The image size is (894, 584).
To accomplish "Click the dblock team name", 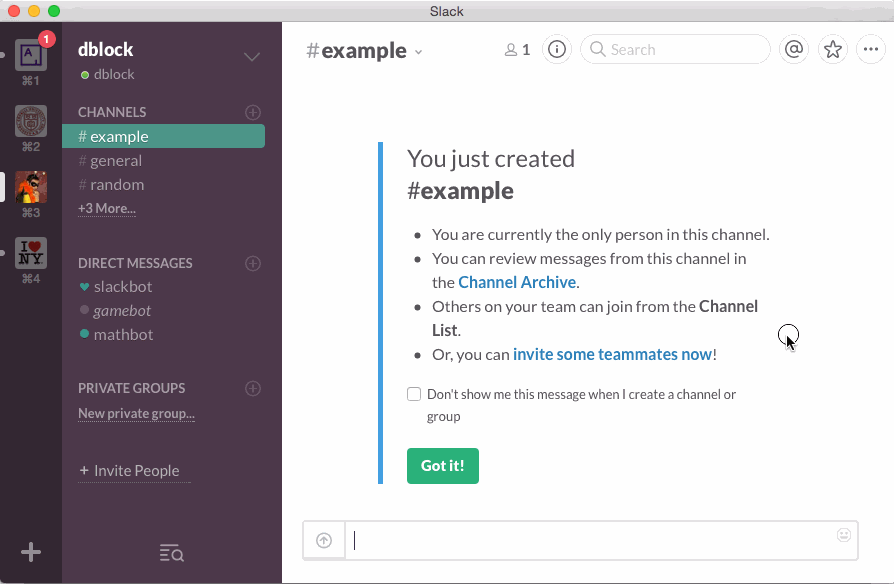I will pyautogui.click(x=105, y=50).
